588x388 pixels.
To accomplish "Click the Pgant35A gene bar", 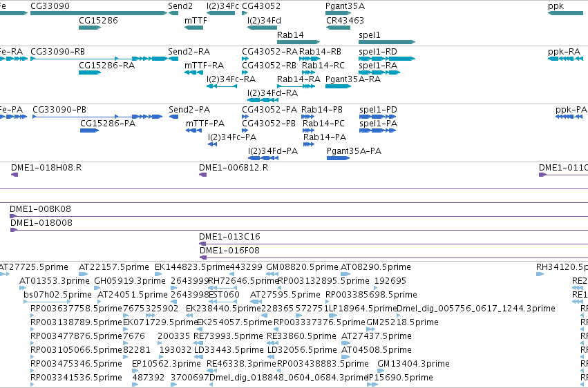I will click(x=339, y=13).
